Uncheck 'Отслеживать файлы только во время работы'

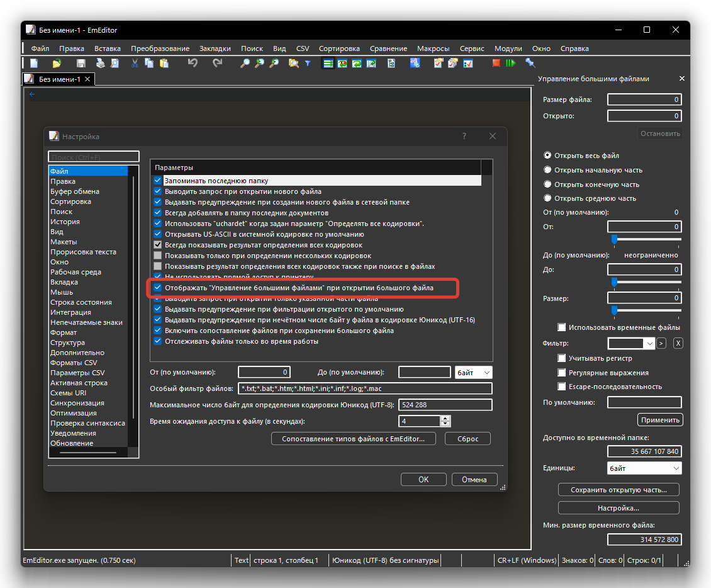point(158,341)
